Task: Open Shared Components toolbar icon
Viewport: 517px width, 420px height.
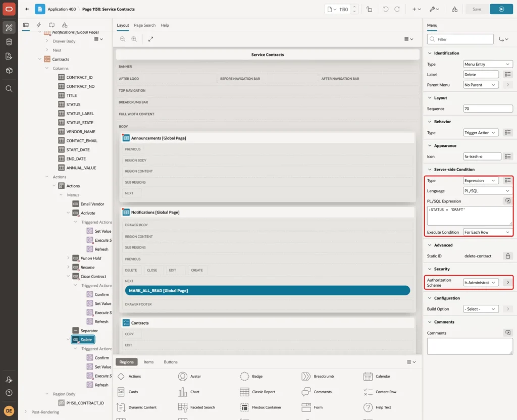Action: [454, 9]
